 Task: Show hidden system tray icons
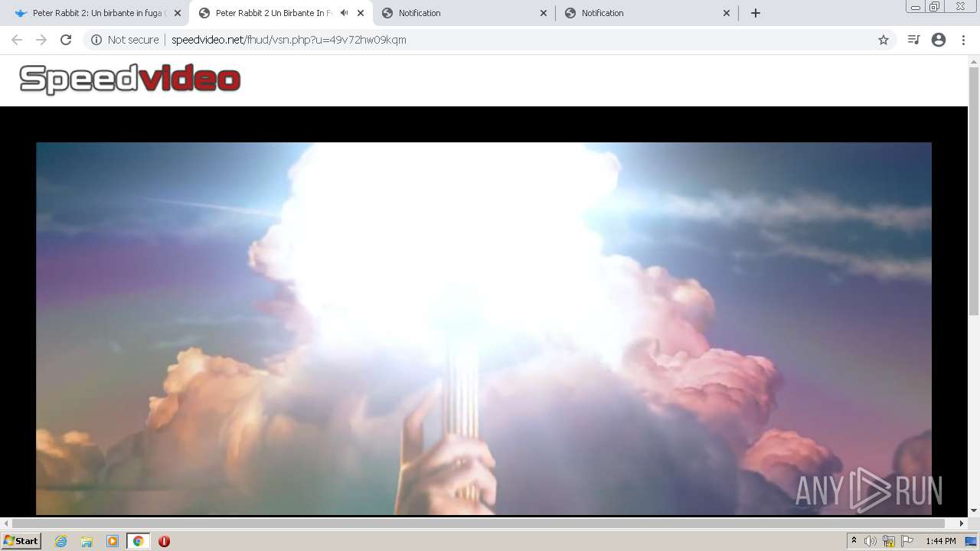854,541
